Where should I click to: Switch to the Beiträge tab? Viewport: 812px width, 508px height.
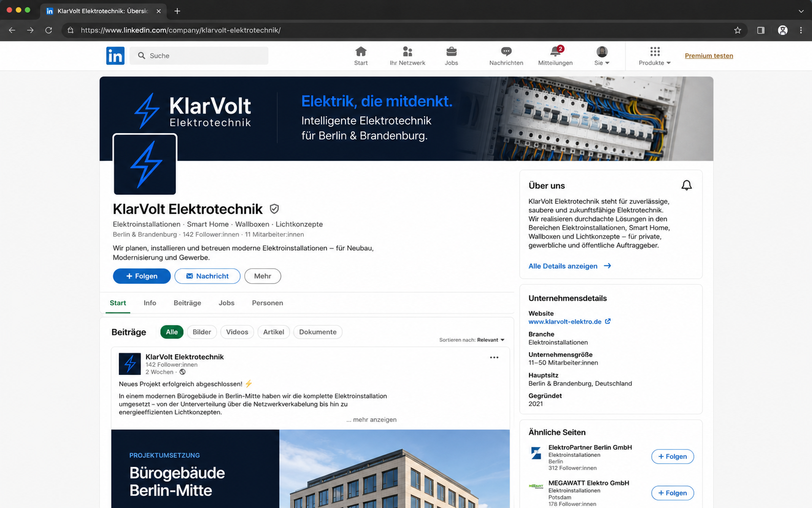click(187, 303)
